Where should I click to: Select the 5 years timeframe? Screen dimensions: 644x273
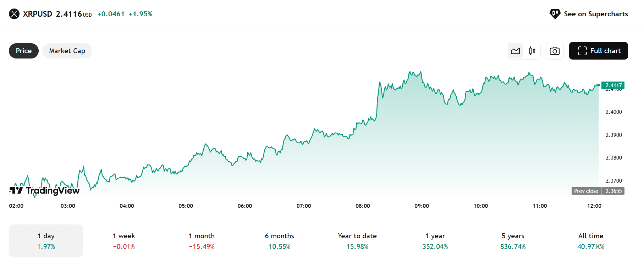512,240
